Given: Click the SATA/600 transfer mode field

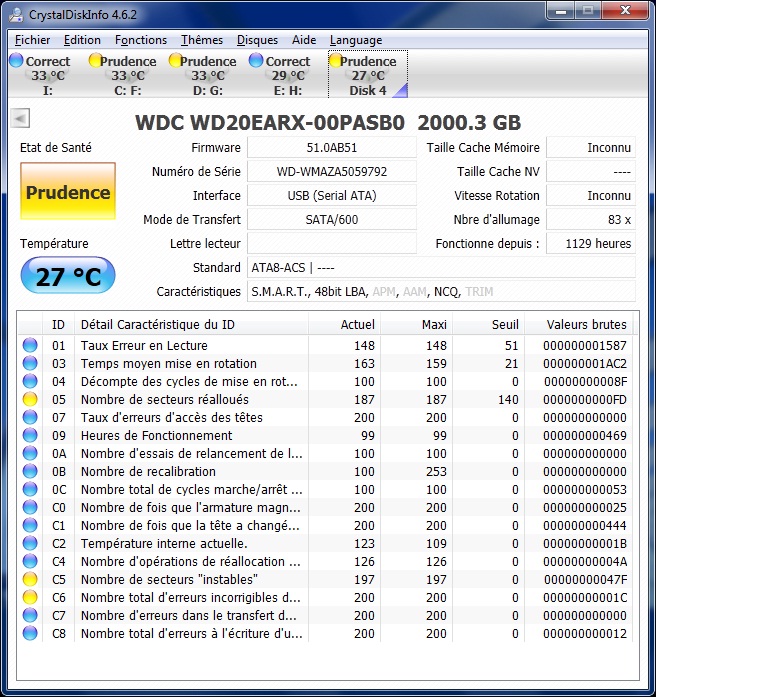Looking at the screenshot, I should (x=332, y=219).
